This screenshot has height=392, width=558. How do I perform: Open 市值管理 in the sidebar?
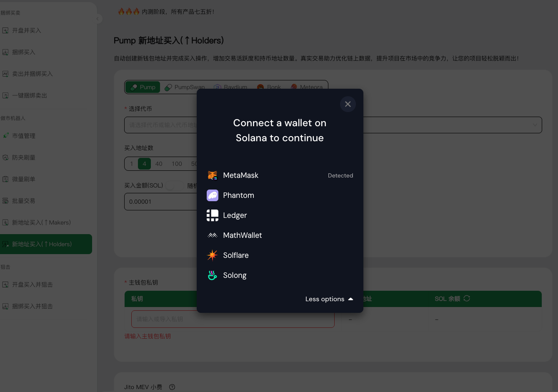tap(24, 136)
